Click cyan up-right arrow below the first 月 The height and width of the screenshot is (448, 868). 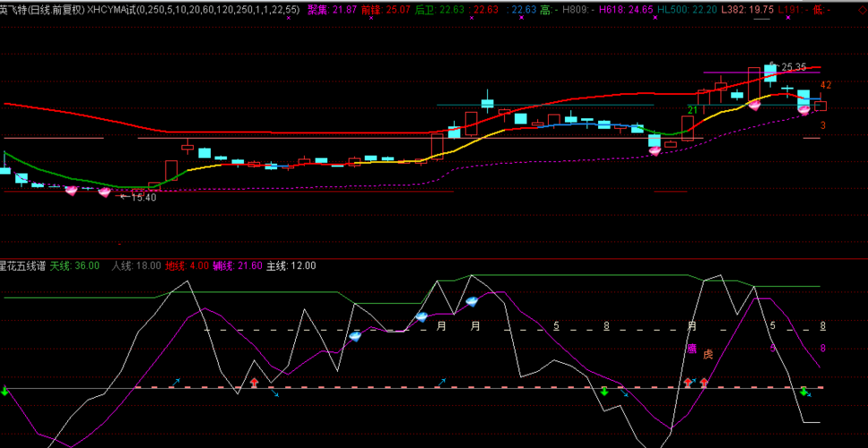442,382
